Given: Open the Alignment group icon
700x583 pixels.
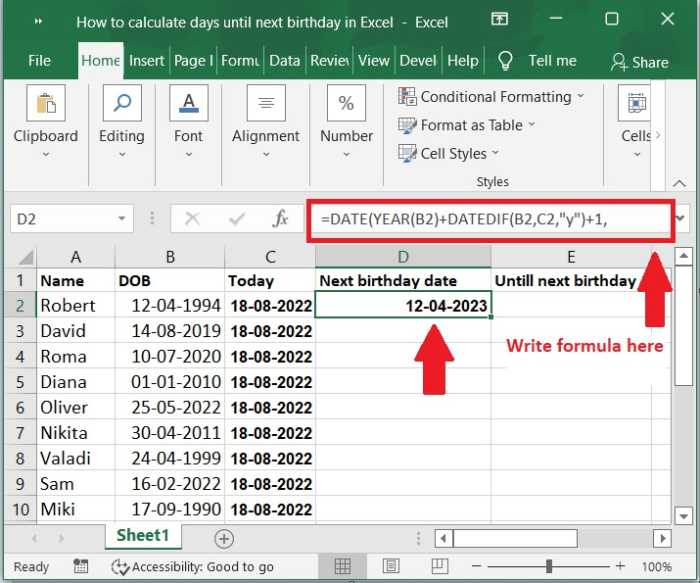Looking at the screenshot, I should coord(265,105).
